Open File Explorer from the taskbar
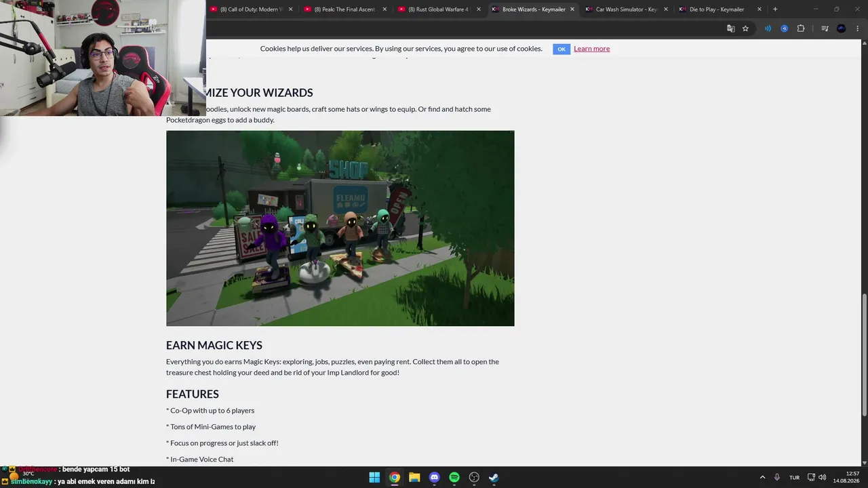 (414, 477)
